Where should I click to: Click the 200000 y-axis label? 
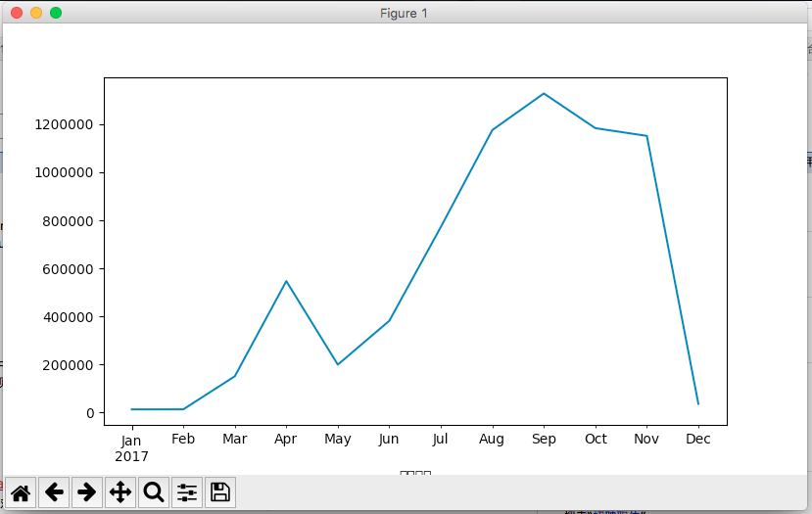click(x=68, y=365)
